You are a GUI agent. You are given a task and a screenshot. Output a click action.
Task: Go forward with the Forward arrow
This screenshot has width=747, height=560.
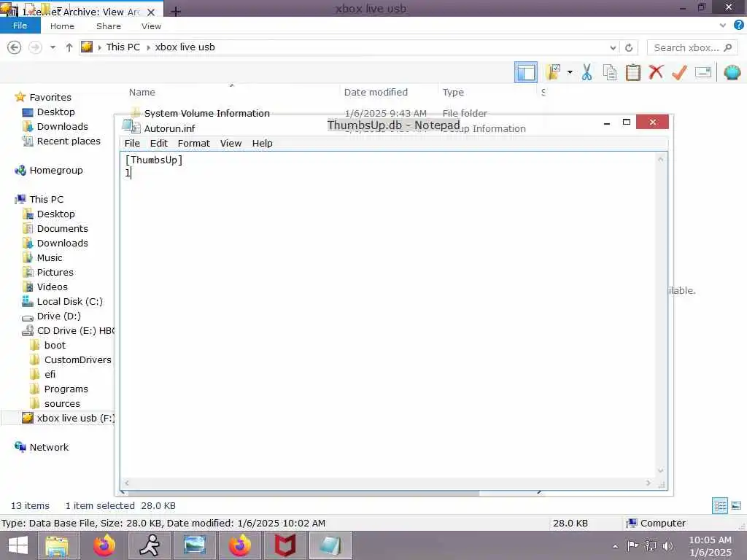(x=35, y=47)
